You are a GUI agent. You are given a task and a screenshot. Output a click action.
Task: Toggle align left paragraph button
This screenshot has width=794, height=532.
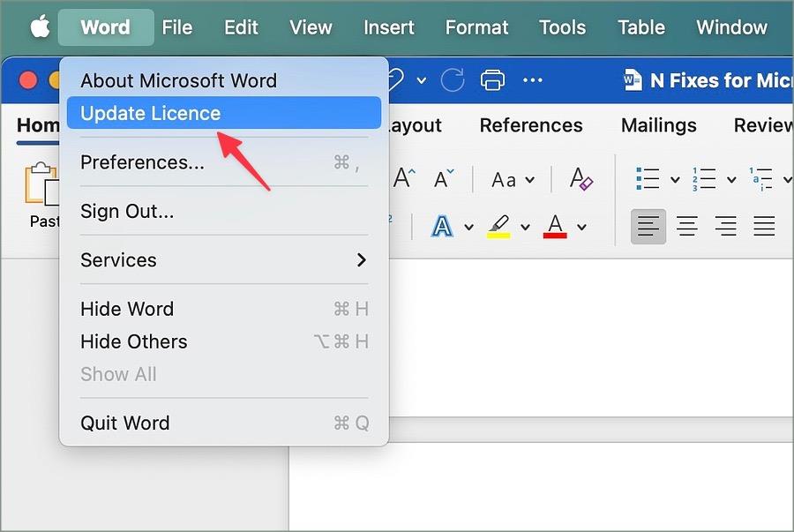[648, 226]
